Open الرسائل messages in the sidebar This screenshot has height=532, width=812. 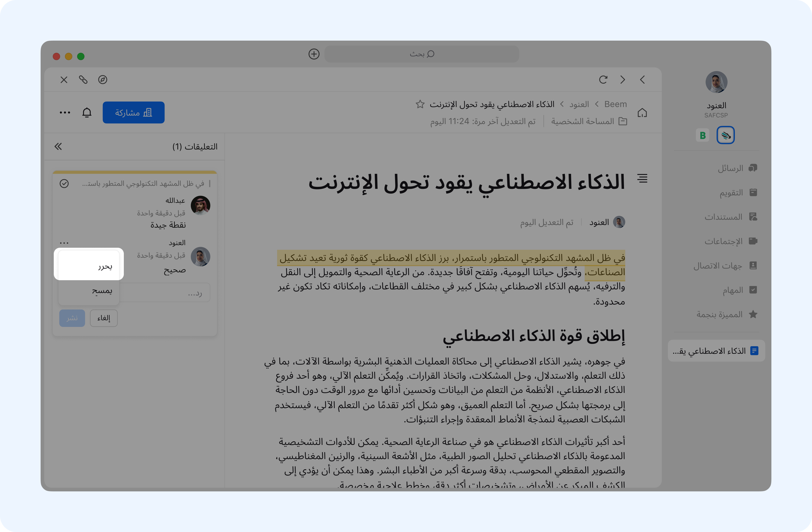click(737, 168)
